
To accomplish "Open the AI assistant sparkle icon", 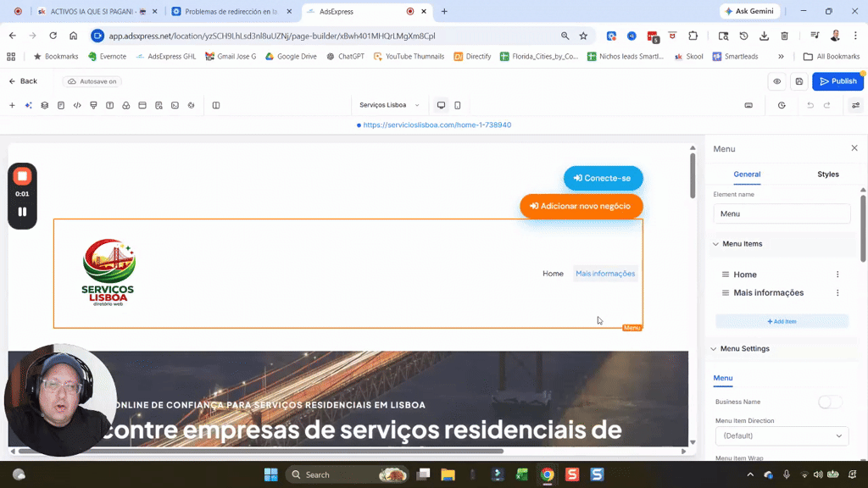I will [x=28, y=105].
